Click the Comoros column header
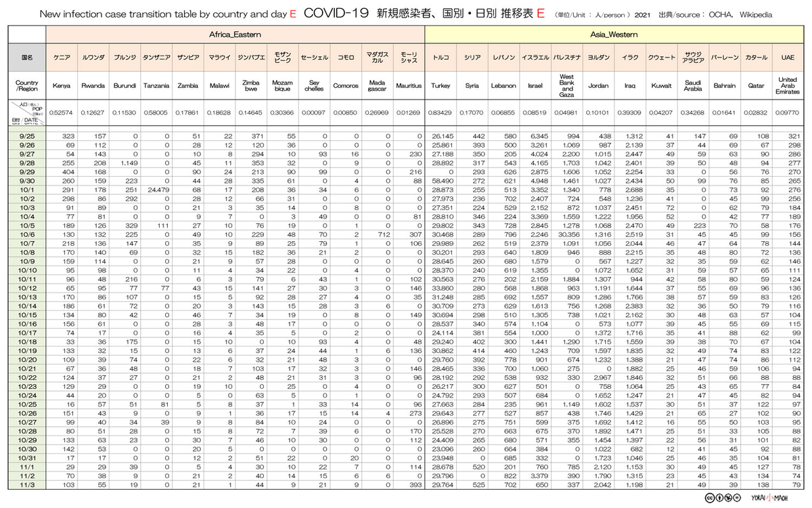The image size is (812, 508). (x=346, y=86)
